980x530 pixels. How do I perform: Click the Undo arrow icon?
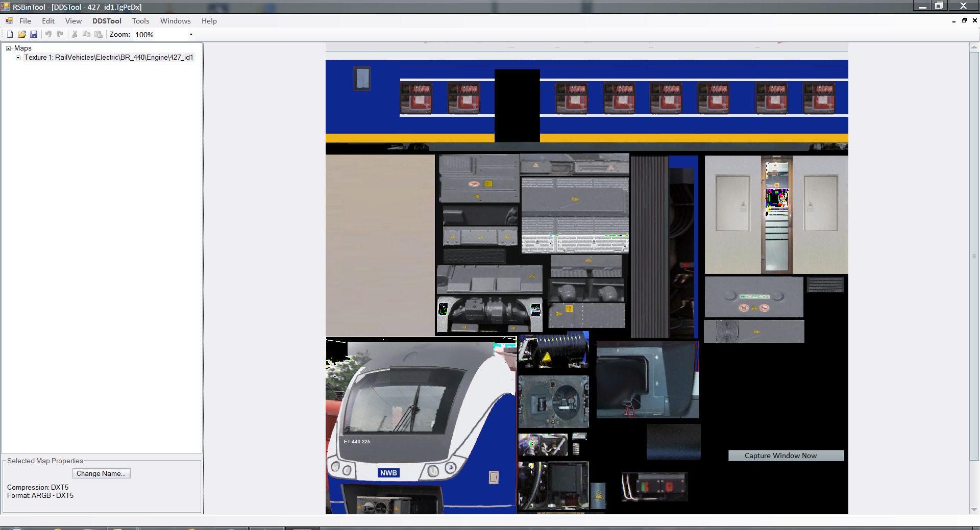click(x=48, y=34)
